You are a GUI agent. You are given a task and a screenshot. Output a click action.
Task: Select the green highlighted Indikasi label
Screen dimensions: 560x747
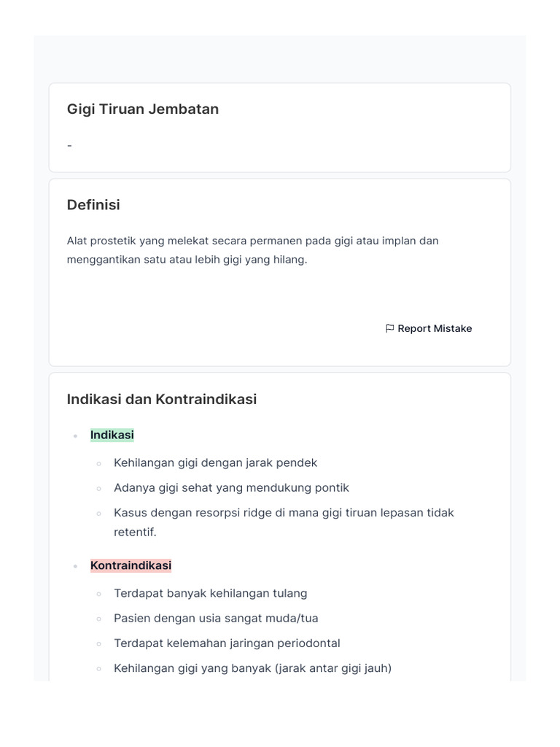click(x=112, y=435)
